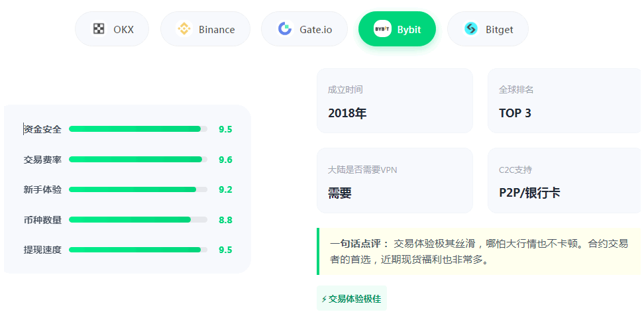Image resolution: width=644 pixels, height=312 pixels.
Task: Click the Gate.io logo icon
Action: [285, 29]
